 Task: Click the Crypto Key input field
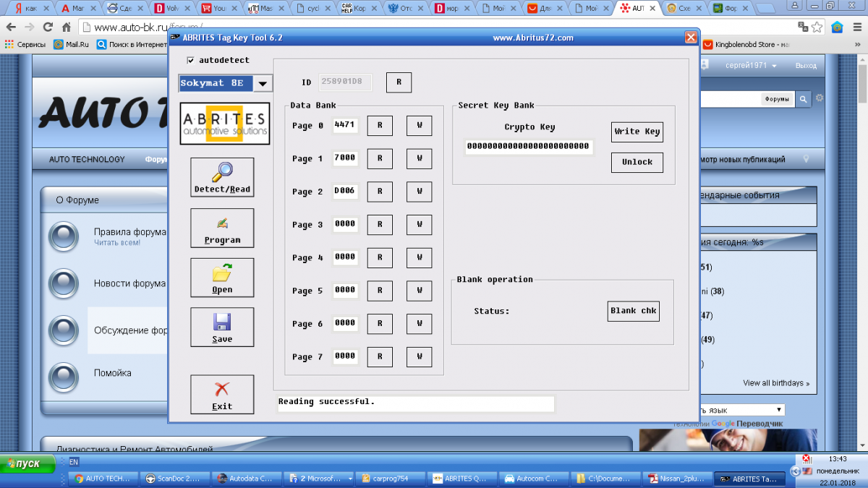click(529, 147)
